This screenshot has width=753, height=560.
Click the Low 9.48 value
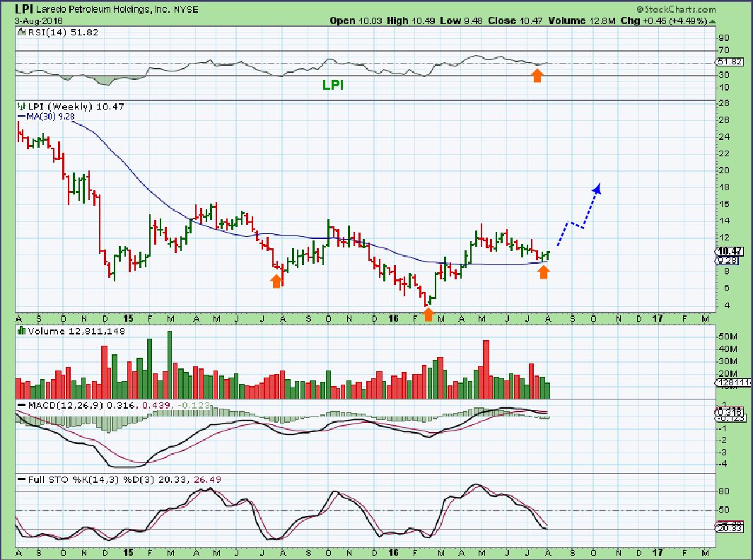point(461,21)
